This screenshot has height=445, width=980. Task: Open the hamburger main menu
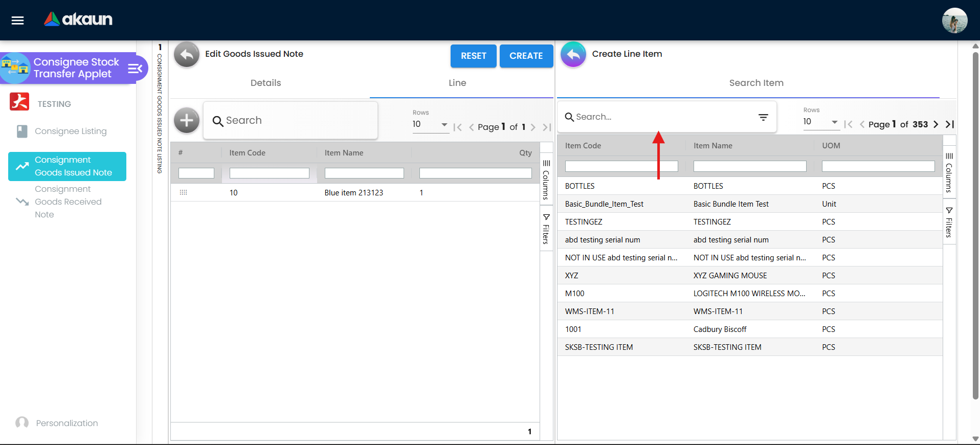[18, 20]
